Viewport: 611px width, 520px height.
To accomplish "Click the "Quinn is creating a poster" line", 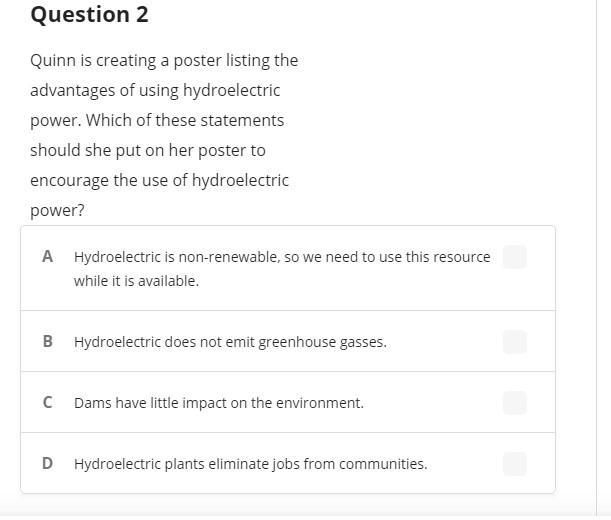I will [164, 60].
